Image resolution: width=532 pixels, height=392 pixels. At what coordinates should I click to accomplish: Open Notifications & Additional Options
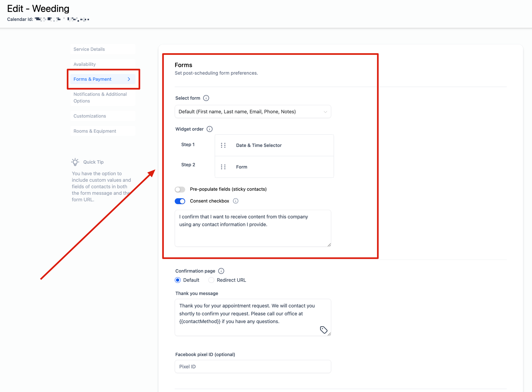100,97
